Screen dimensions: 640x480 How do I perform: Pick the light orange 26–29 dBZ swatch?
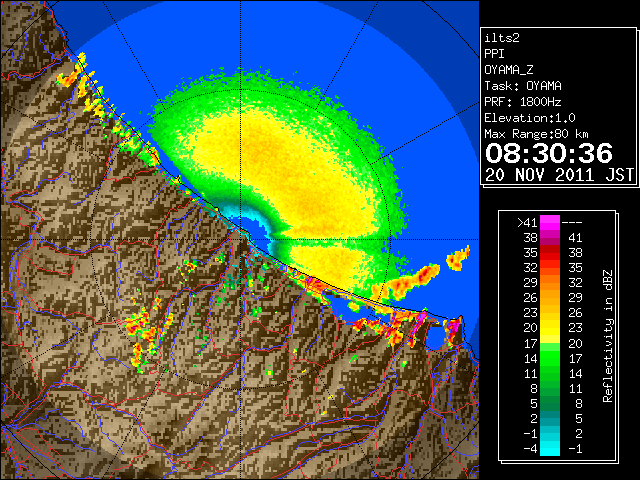click(550, 298)
